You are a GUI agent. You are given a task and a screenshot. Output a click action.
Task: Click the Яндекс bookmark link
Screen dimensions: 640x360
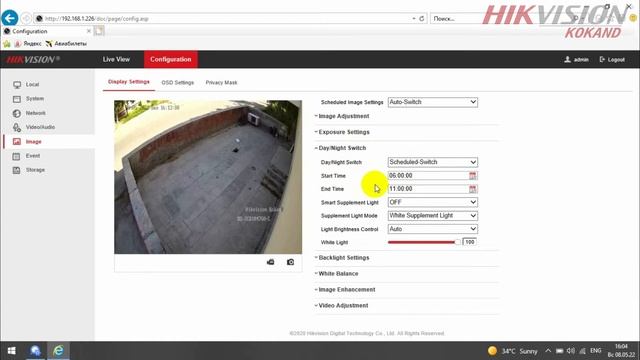click(x=29, y=44)
